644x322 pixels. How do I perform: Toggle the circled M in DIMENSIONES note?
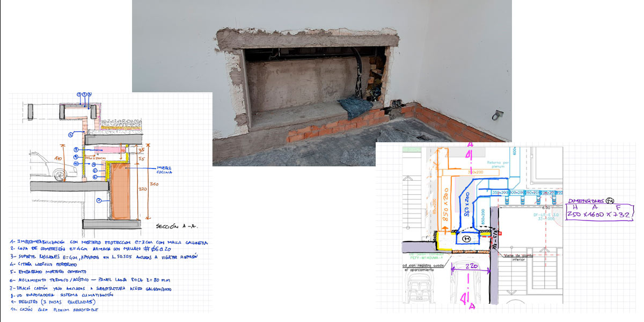point(610,201)
